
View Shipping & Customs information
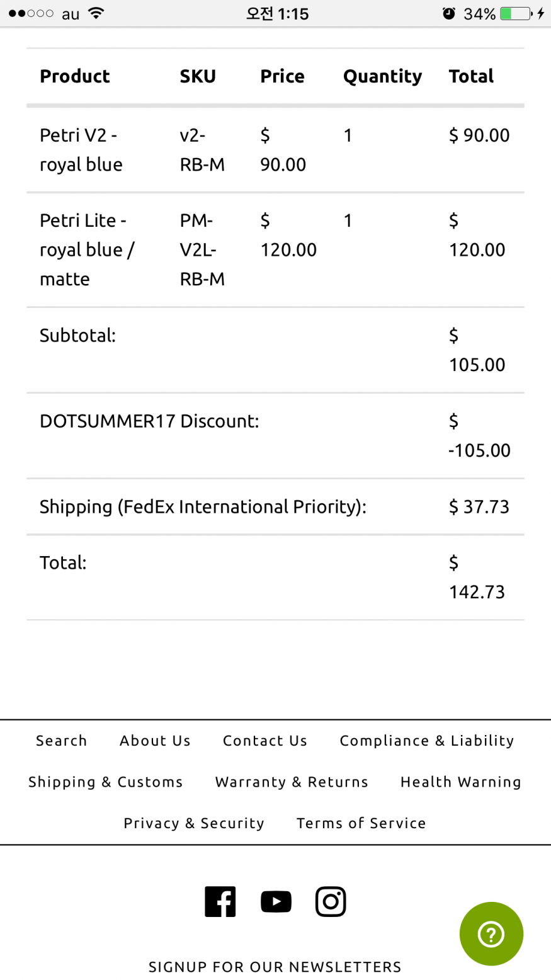point(105,782)
